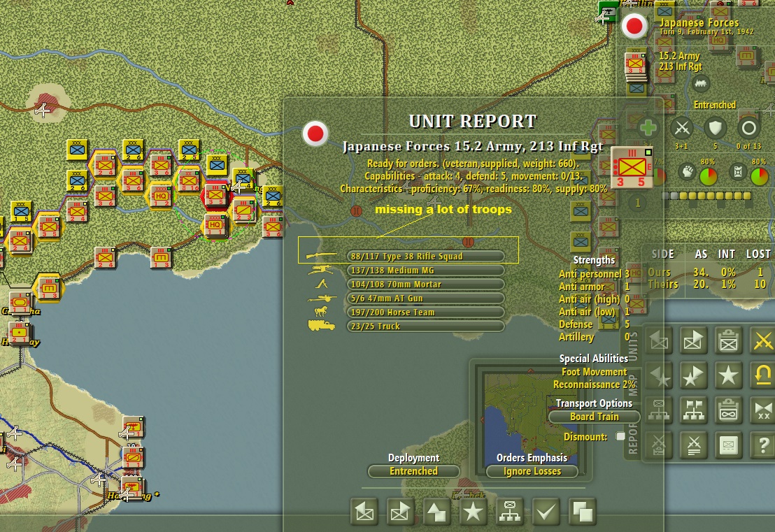Go to previous unit in Unit Report footer
The image size is (775, 532).
pyautogui.click(x=364, y=512)
